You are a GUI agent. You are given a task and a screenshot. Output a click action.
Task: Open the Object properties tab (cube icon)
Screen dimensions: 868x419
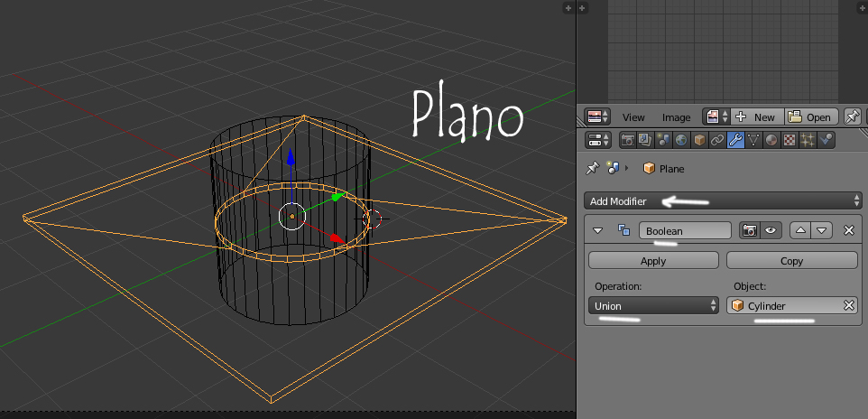click(x=699, y=140)
